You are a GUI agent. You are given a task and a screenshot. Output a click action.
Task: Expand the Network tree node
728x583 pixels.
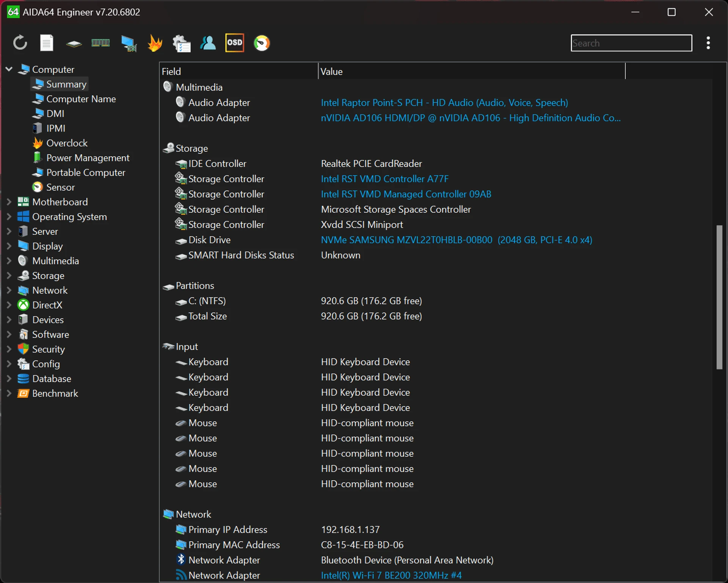tap(9, 290)
